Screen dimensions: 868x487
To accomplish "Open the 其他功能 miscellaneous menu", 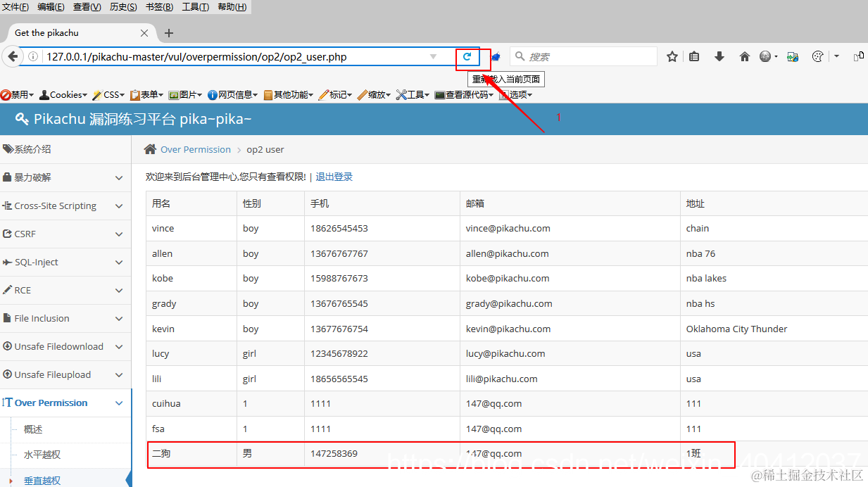I will click(x=289, y=94).
